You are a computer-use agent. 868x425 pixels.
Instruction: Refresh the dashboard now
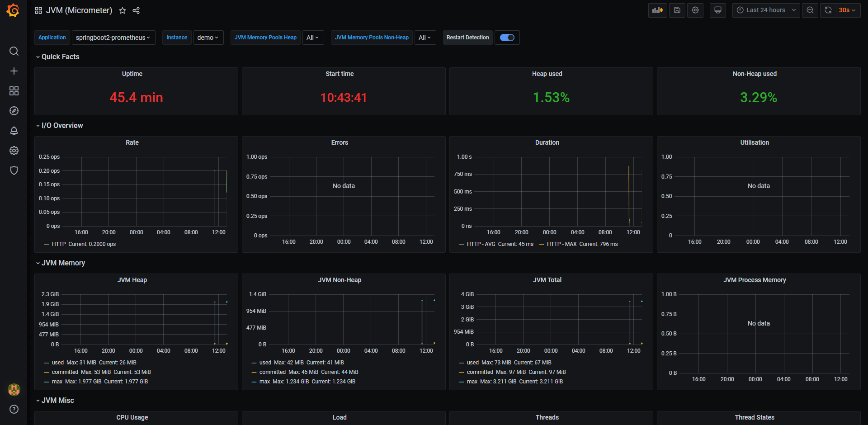[x=828, y=10]
